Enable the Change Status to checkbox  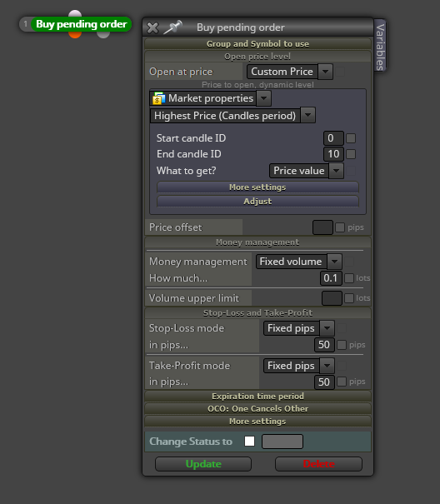[250, 441]
